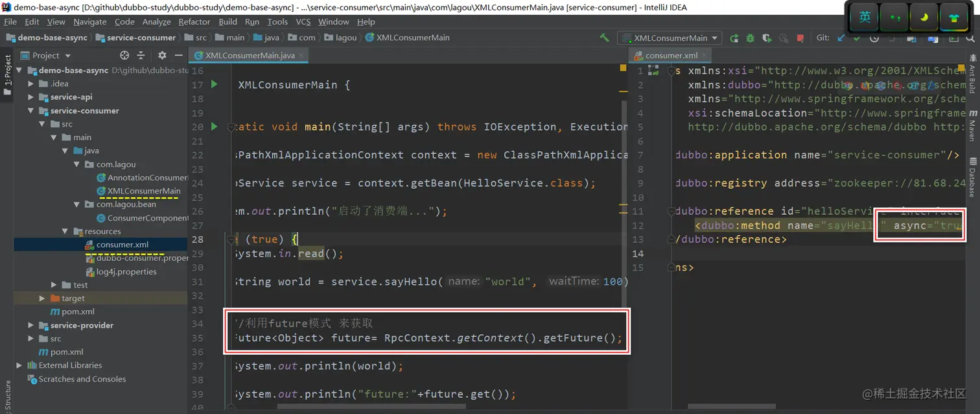Open the XMLConsumerMain run configuration dropdown
Image resolution: width=980 pixels, height=414 pixels.
point(670,38)
